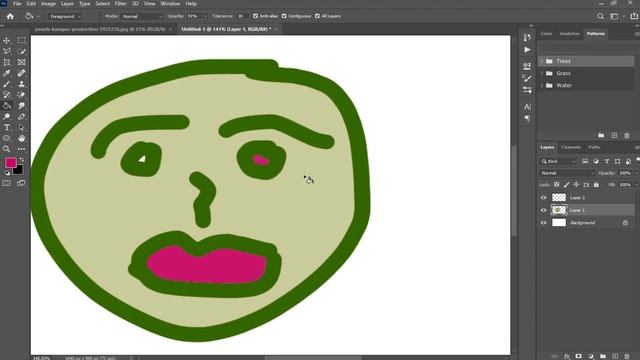The width and height of the screenshot is (640, 360).
Task: Create new pattern group folder
Action: tap(601, 136)
